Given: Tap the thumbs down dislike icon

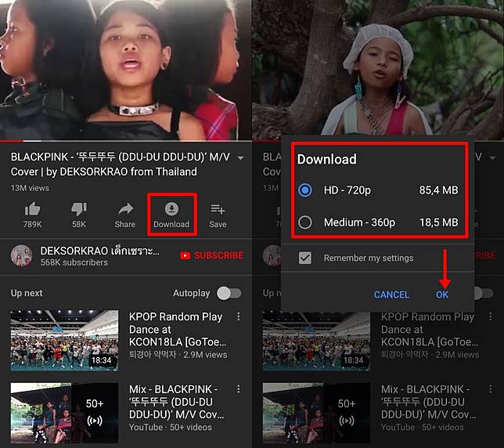Looking at the screenshot, I should (x=79, y=209).
